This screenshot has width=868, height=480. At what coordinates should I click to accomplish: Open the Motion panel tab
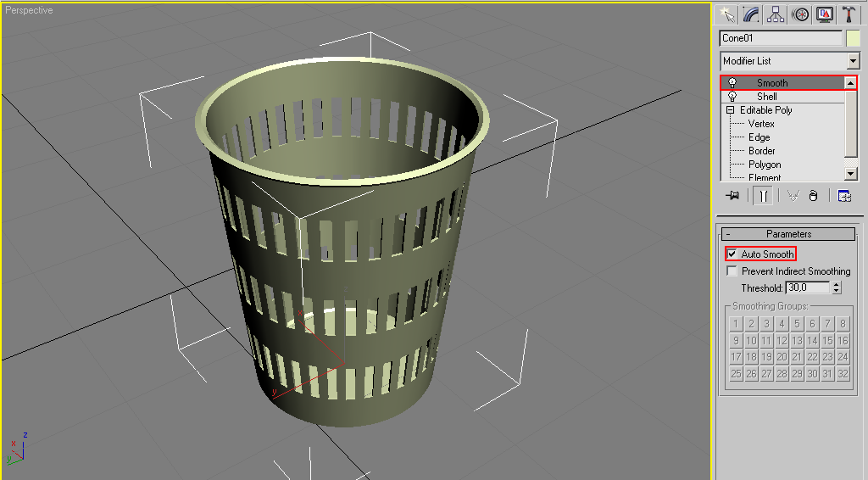(x=800, y=14)
